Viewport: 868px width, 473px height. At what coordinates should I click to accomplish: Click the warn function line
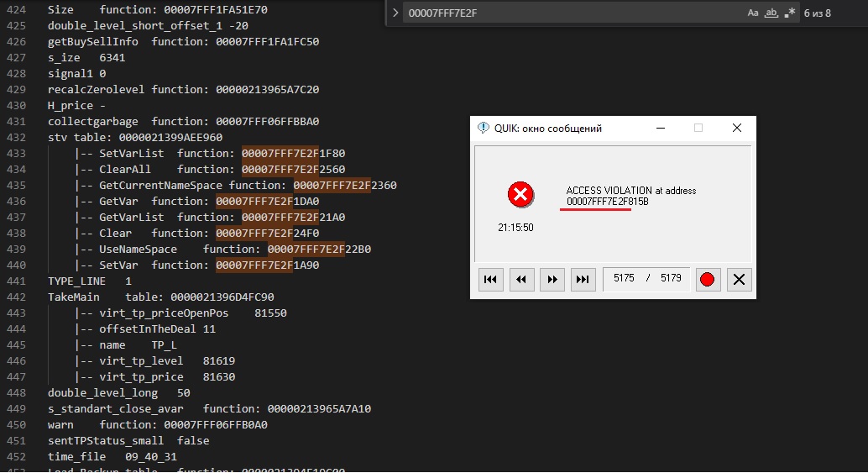158,425
